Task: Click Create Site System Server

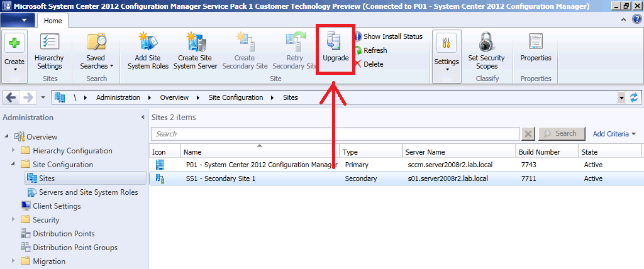Action: (x=196, y=52)
